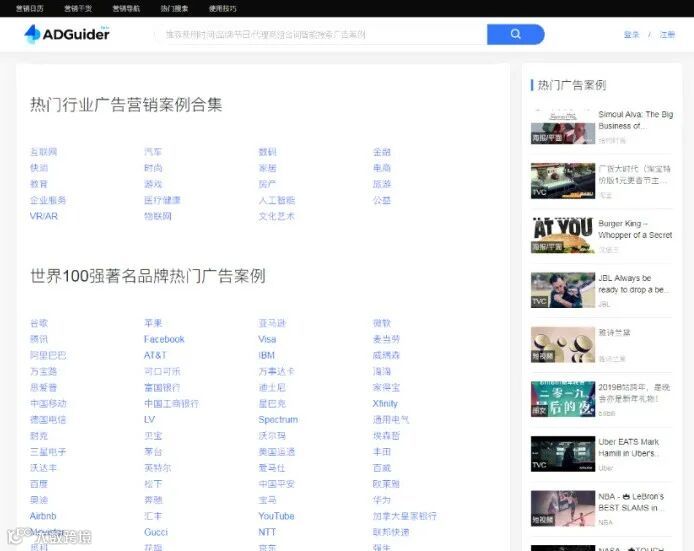Screen dimensions: 694x551
Task: Go to the 游戏 industry cases
Action: pos(153,184)
